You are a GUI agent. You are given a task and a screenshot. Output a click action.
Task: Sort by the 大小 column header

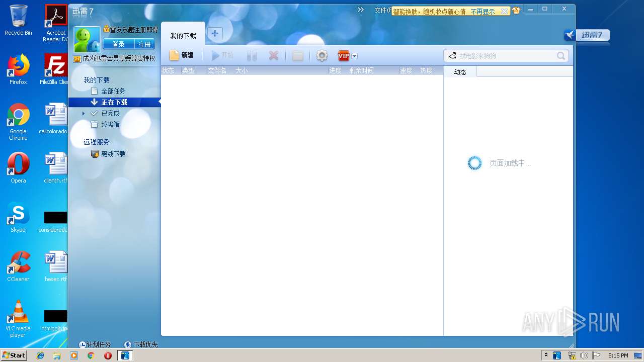[x=242, y=71]
